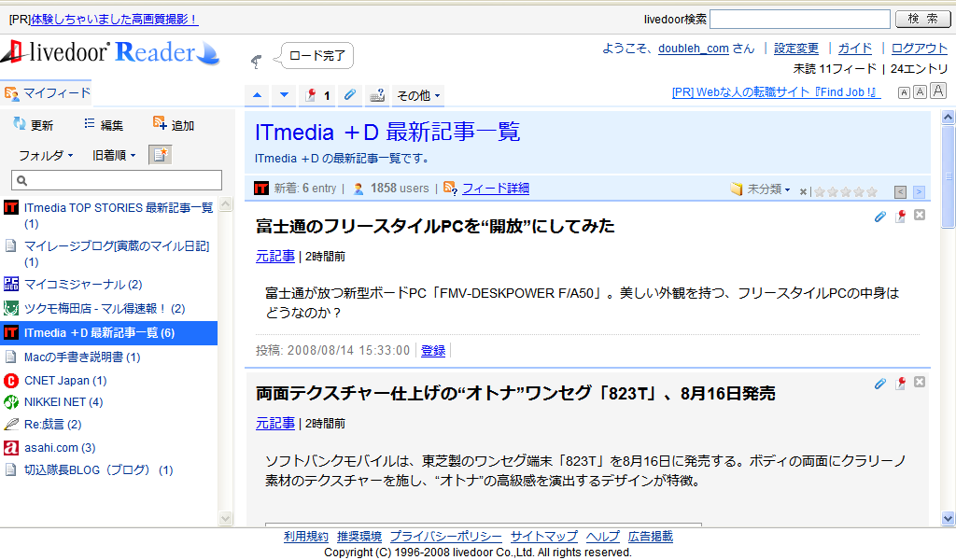Open the 未分類 folder dropdown
This screenshot has height=560, width=956.
pyautogui.click(x=760, y=189)
